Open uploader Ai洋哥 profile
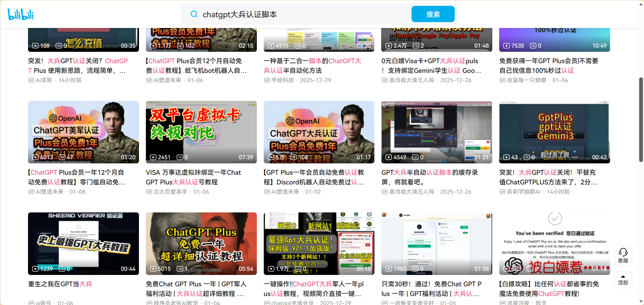Viewport: 644px width, 305px height. [x=44, y=80]
